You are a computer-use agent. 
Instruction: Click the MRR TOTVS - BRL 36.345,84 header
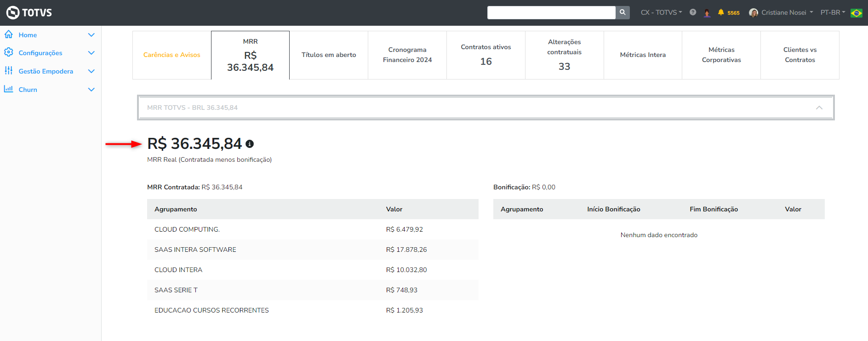point(486,108)
